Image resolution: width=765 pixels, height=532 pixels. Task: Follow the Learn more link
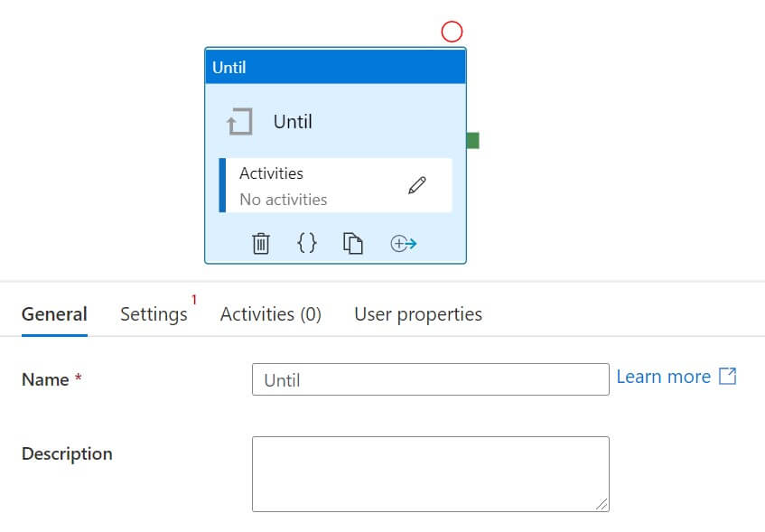[663, 377]
